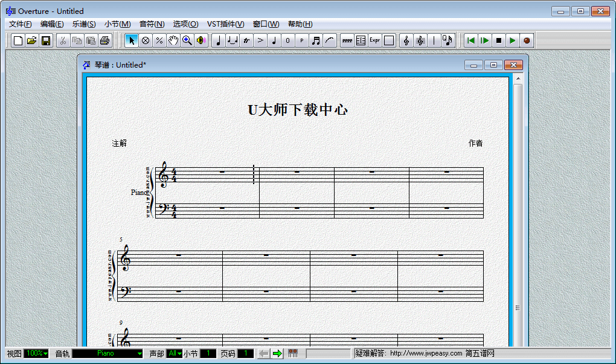This screenshot has height=364, width=616.
Task: Select the score title U大师下载中心
Action: tap(298, 110)
